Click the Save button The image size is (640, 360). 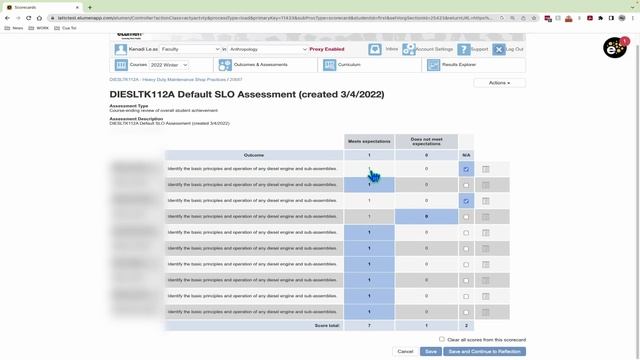pos(431,351)
